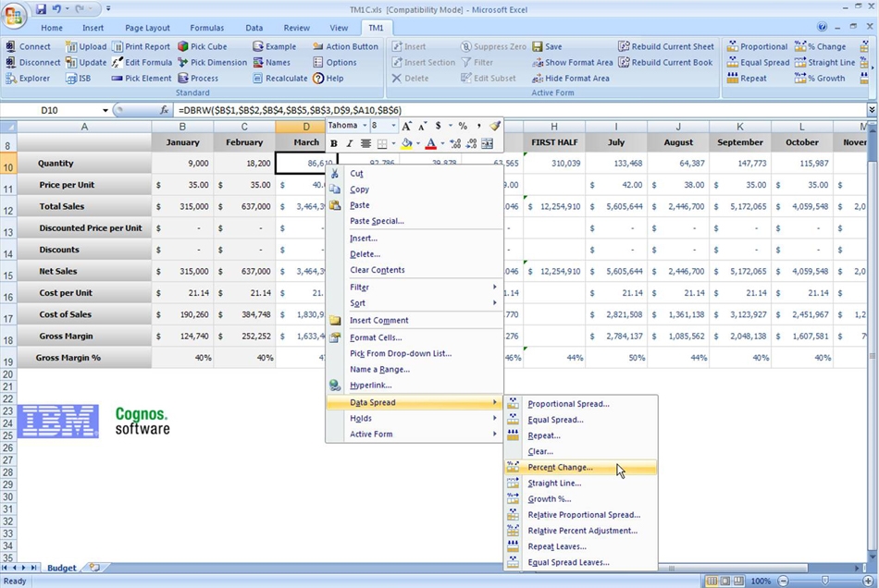Image resolution: width=879 pixels, height=588 pixels.
Task: Choose Paste Special... in context menu
Action: [415, 221]
